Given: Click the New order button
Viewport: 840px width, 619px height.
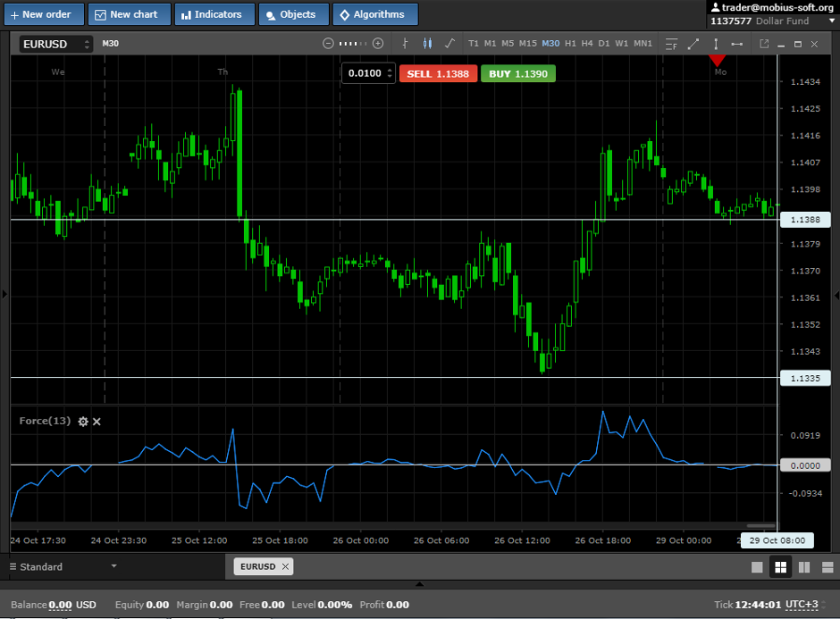Looking at the screenshot, I should (x=44, y=14).
